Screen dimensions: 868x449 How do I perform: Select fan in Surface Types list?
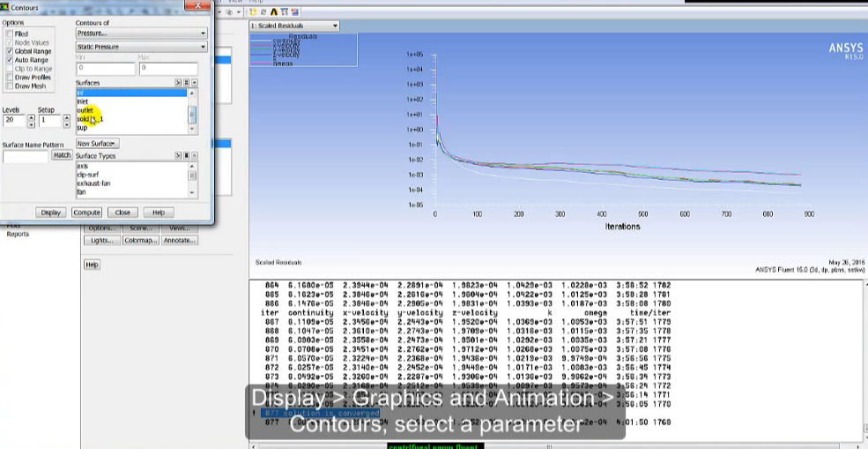[x=132, y=192]
